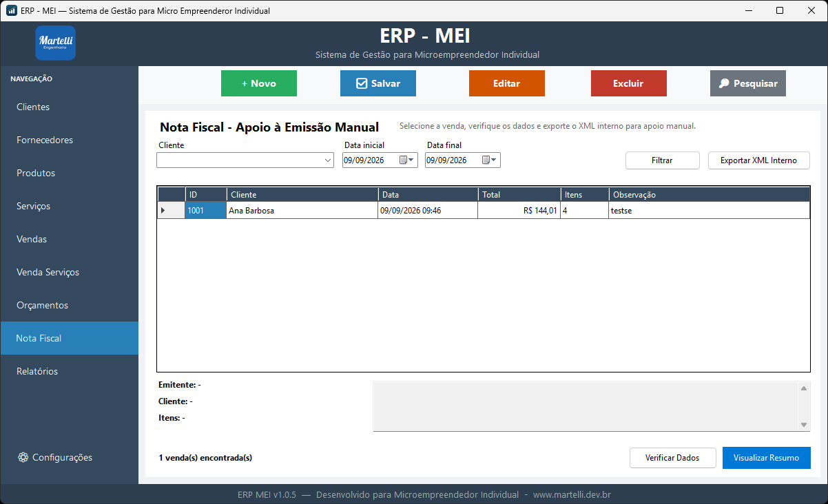Click the orange Editar button
Screen dimensions: 828x504
507,83
